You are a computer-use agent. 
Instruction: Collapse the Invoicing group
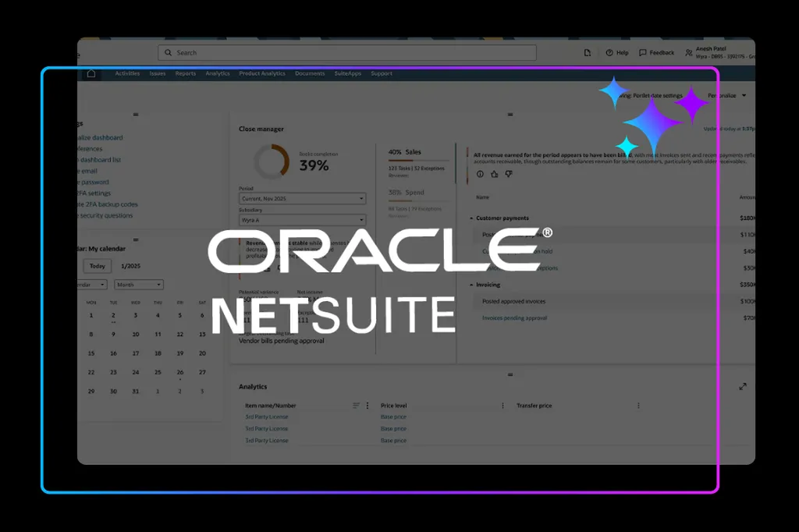tap(471, 285)
